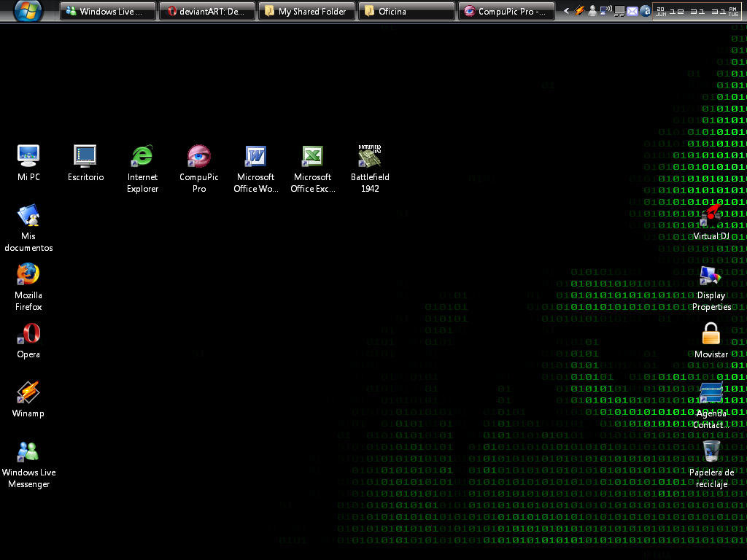Open the Agenda Contact shortcut
The width and height of the screenshot is (747, 560).
point(711,405)
